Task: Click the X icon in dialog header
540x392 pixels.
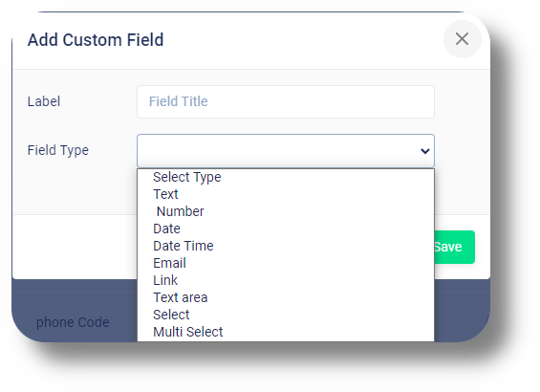Action: pyautogui.click(x=462, y=39)
